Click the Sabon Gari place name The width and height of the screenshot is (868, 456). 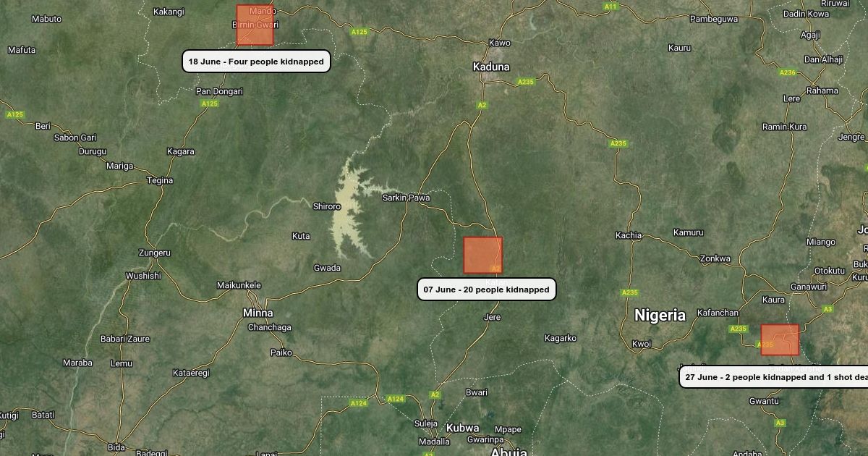point(75,138)
